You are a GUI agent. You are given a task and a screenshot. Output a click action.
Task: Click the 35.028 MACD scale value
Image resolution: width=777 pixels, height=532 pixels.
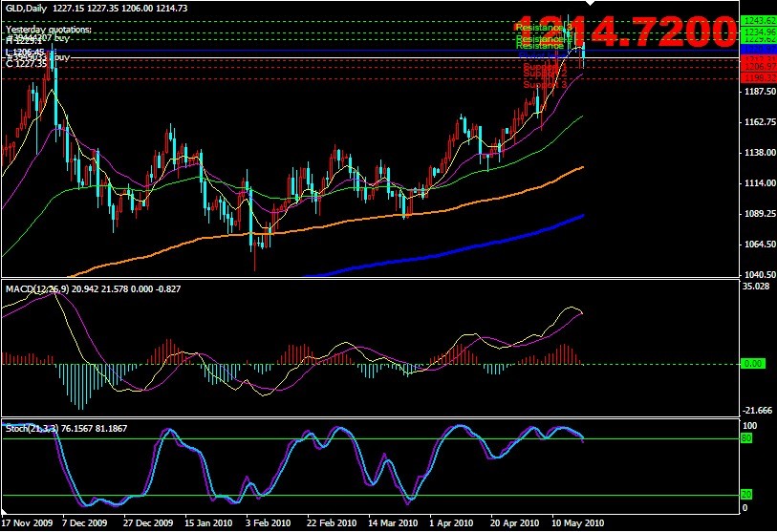tap(756, 286)
